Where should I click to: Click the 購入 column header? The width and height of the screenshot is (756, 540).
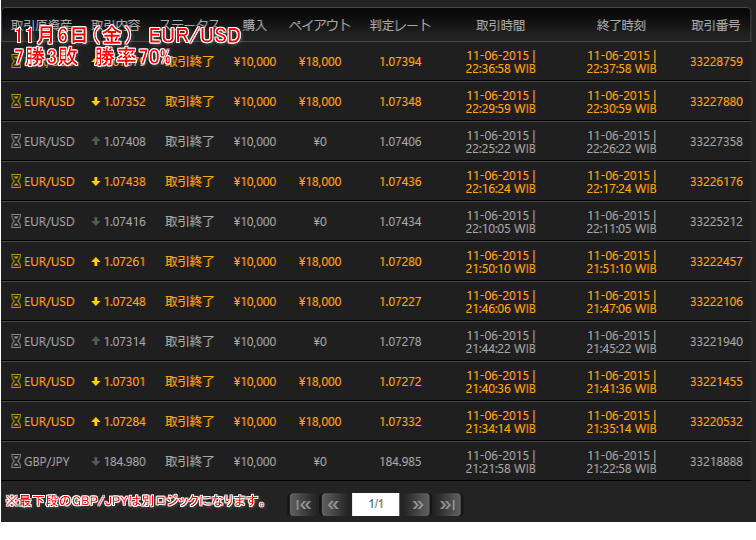pyautogui.click(x=255, y=25)
